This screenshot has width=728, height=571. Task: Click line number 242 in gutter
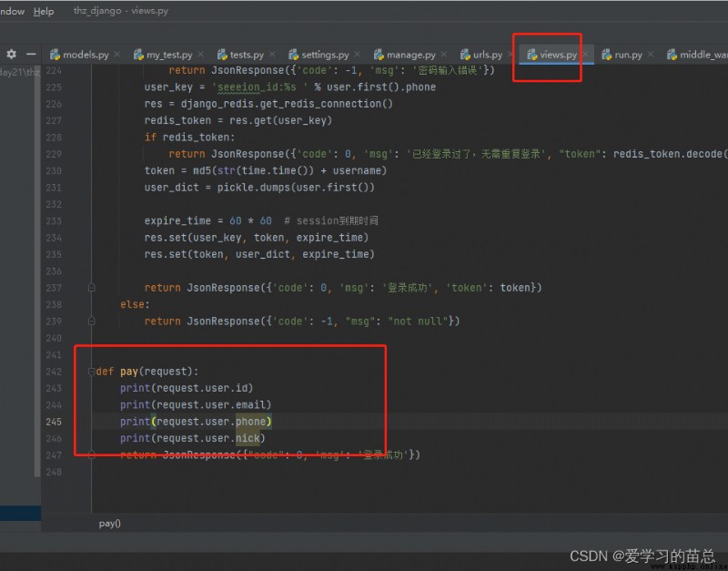[x=54, y=372]
